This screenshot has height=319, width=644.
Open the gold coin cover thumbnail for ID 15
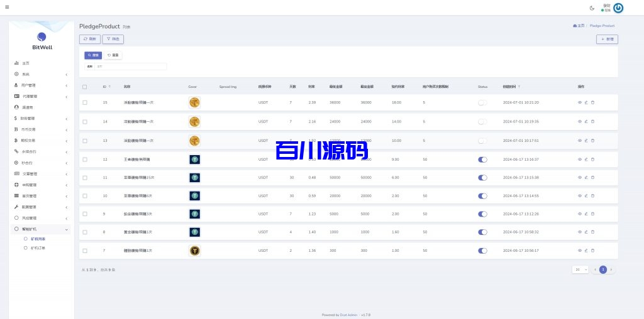[195, 102]
